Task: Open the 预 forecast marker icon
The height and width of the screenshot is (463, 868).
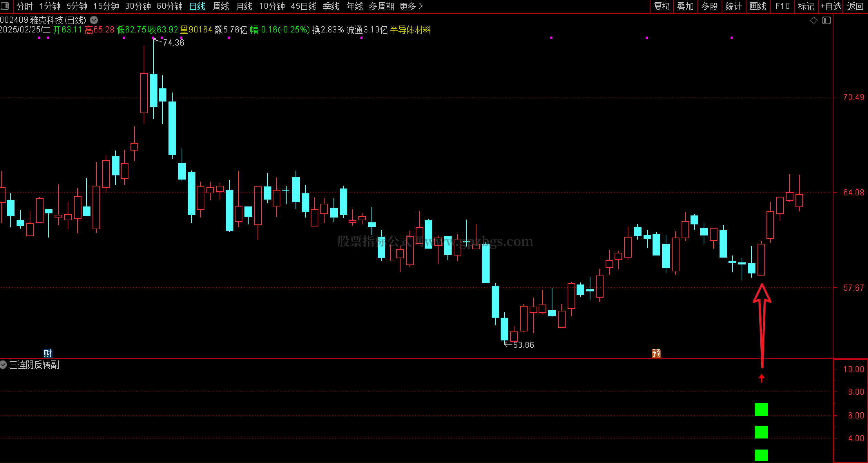Action: click(x=656, y=353)
